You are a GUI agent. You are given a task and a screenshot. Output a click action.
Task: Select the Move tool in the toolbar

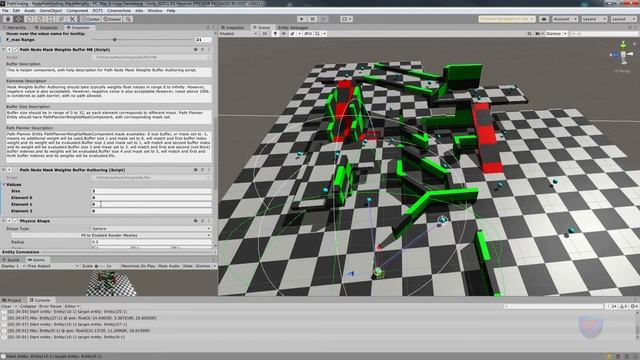18,19
